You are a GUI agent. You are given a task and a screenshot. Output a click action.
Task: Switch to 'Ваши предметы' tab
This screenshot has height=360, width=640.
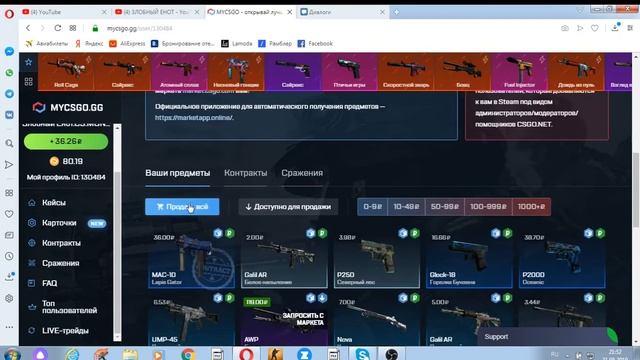(178, 173)
